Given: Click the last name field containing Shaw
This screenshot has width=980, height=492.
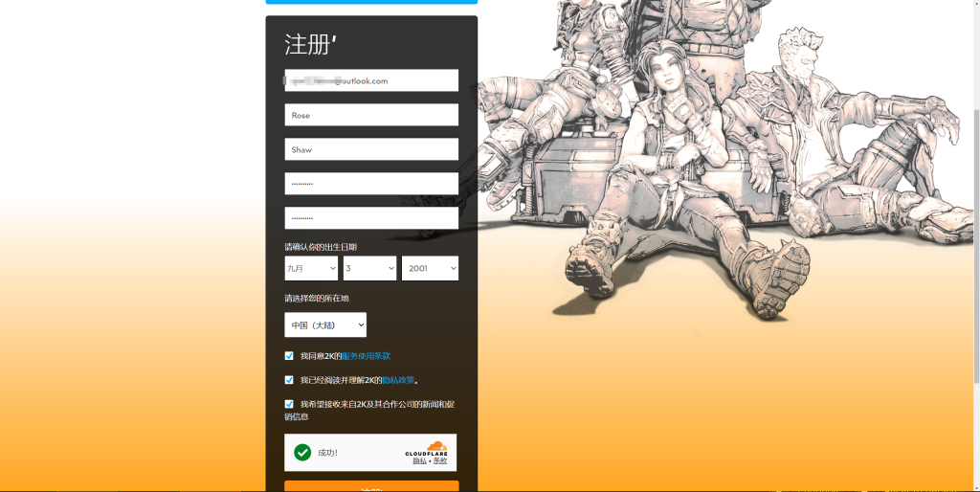Looking at the screenshot, I should click(371, 149).
